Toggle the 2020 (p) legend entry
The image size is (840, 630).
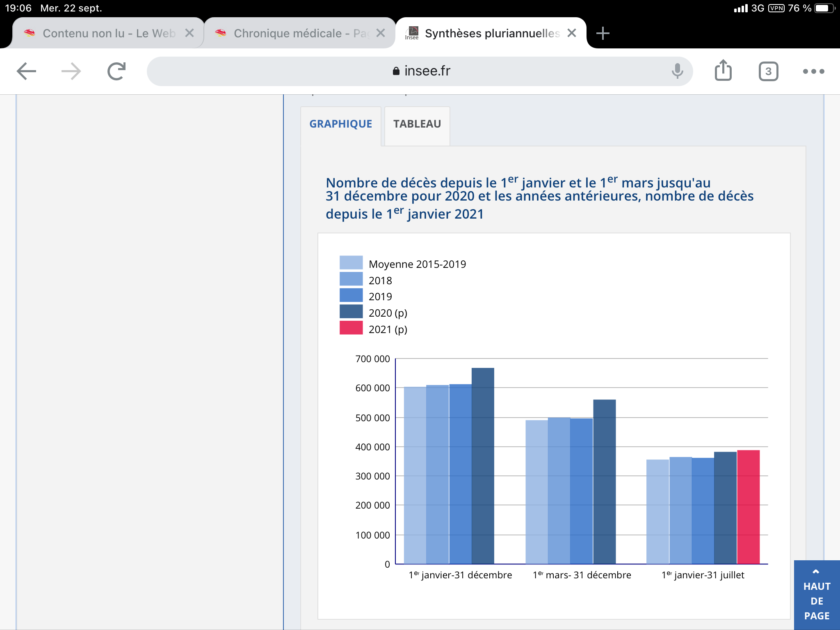[387, 313]
